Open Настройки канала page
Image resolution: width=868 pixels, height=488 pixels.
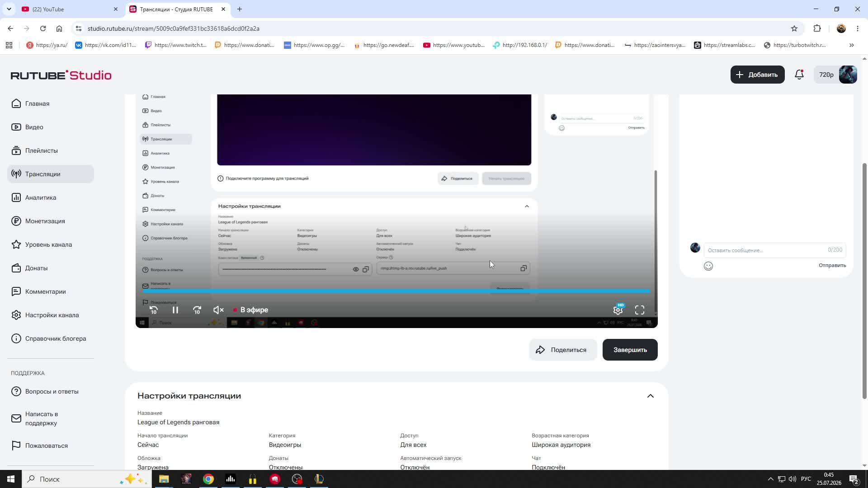[x=51, y=315]
